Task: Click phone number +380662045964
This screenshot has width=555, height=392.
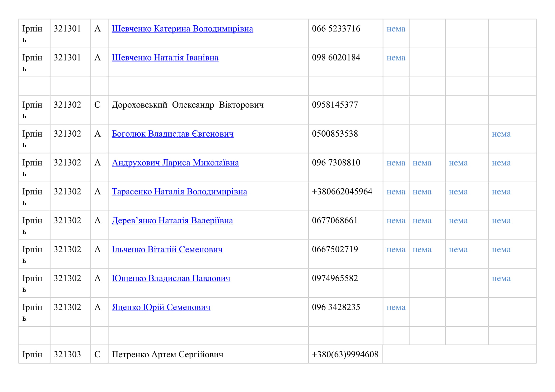Action: (342, 192)
